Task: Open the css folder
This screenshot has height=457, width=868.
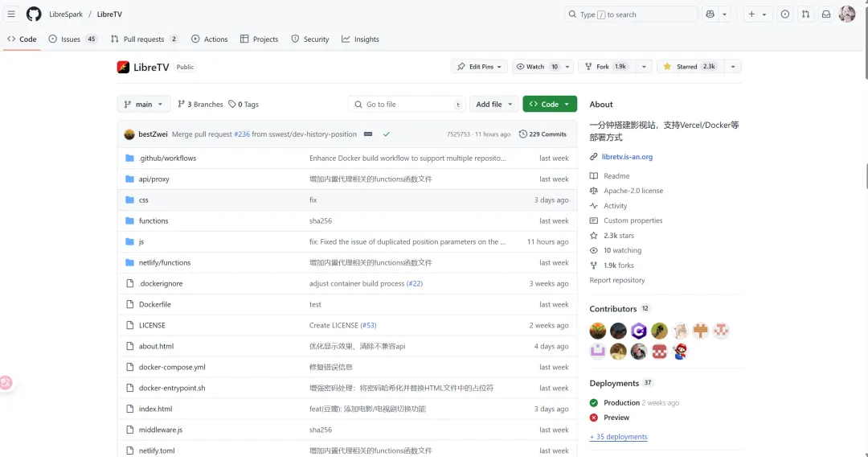Action: [x=143, y=200]
